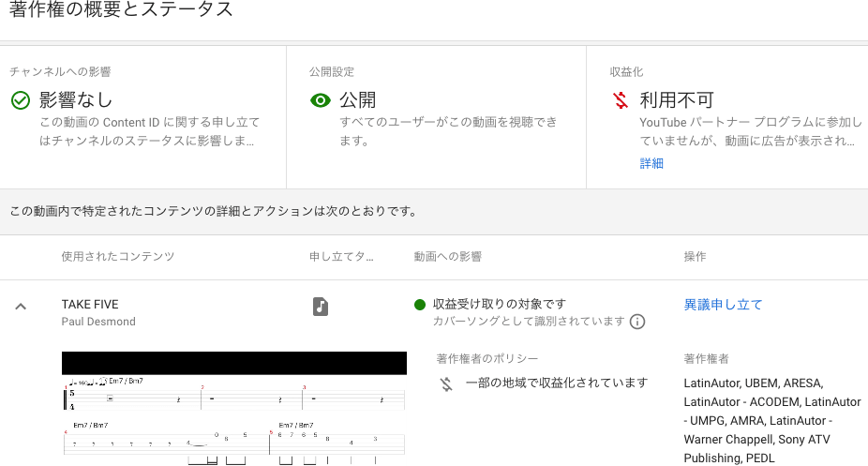Click the green eye 公開 icon
Viewport: 868px width, 466px height.
(x=321, y=100)
